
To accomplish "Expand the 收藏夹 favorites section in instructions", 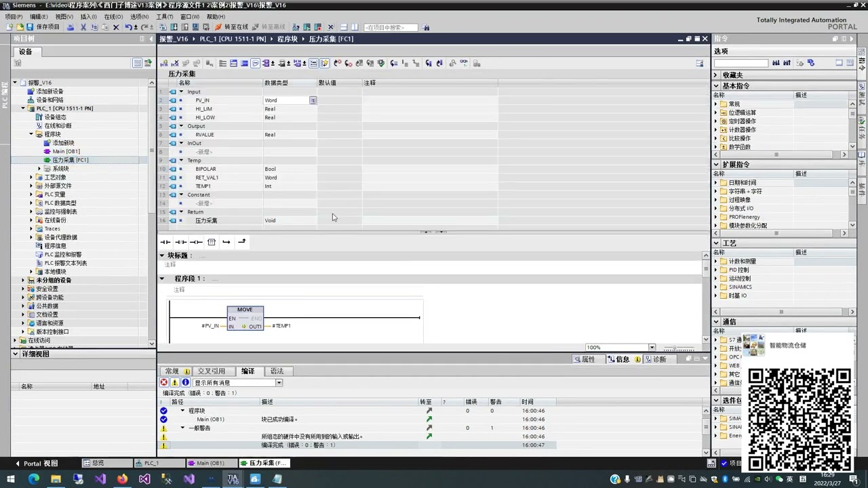I will (x=715, y=75).
